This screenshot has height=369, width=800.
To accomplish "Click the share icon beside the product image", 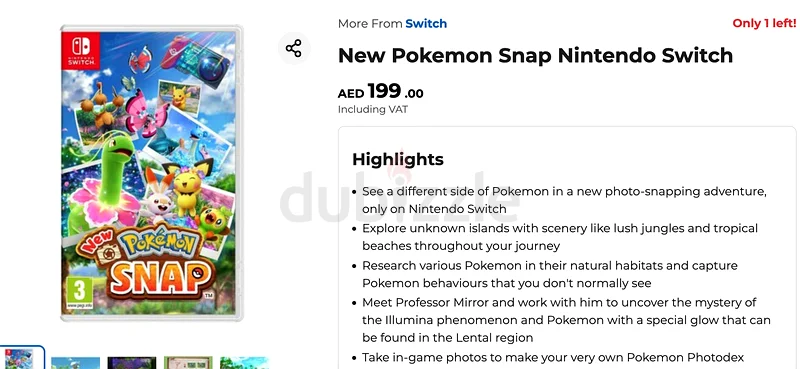I will point(293,48).
